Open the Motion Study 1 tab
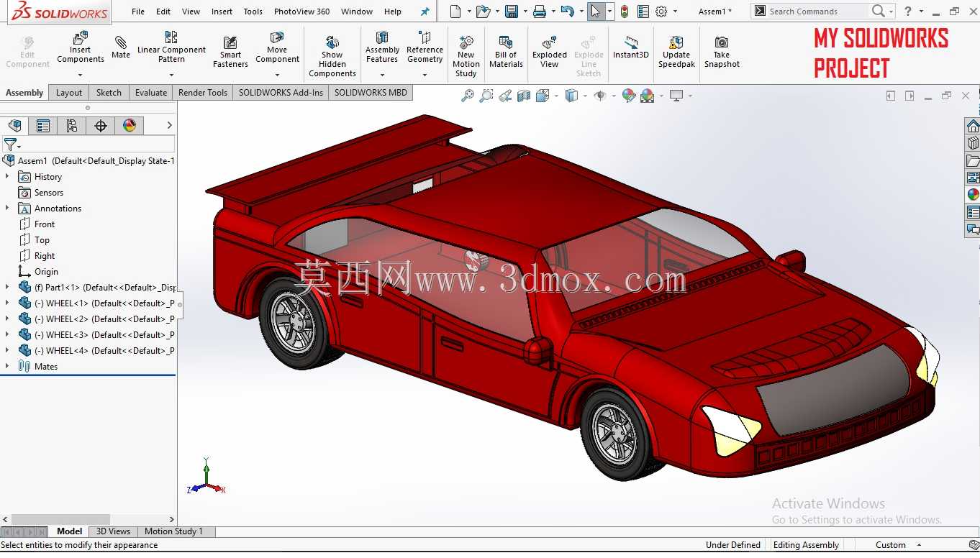 coord(173,531)
